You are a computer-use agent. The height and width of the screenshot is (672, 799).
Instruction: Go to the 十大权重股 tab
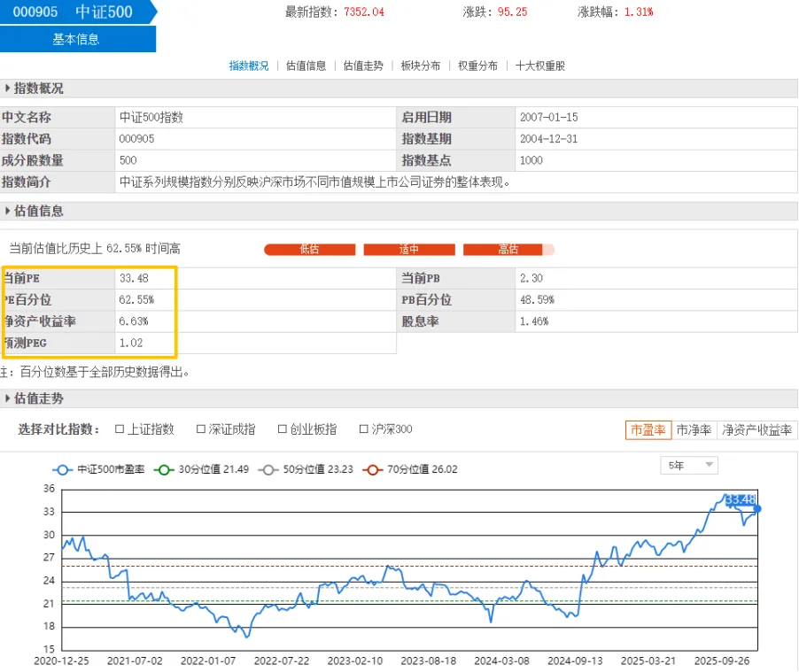pos(539,66)
